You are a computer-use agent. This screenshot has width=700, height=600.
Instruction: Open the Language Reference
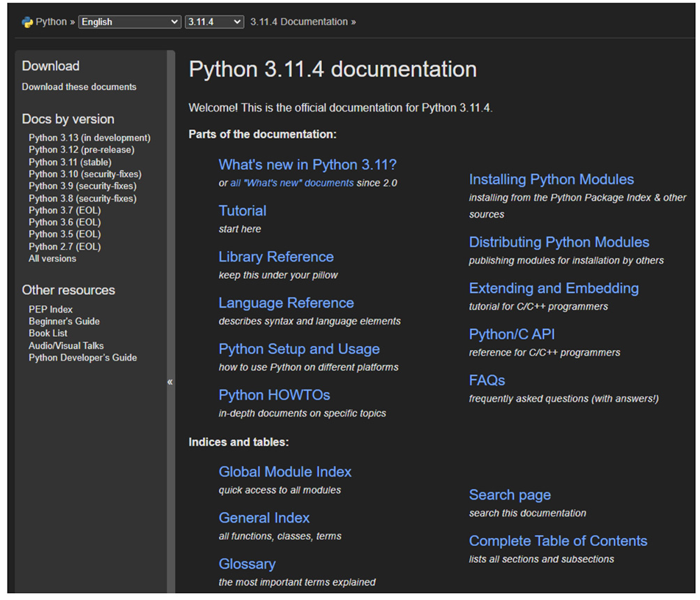tap(286, 303)
